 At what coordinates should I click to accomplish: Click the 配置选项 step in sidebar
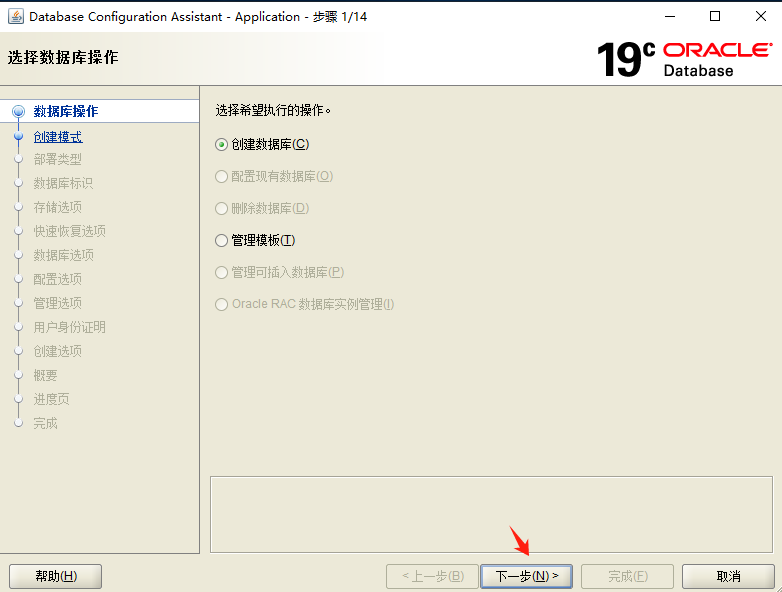click(57, 279)
